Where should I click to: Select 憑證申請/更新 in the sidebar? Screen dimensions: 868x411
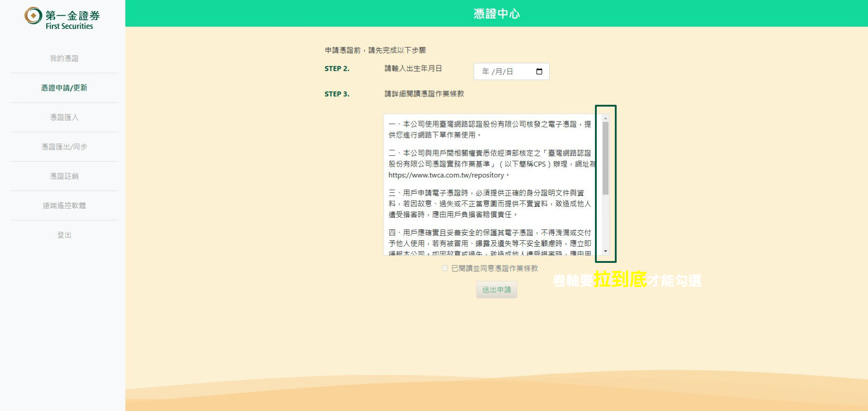(x=64, y=88)
